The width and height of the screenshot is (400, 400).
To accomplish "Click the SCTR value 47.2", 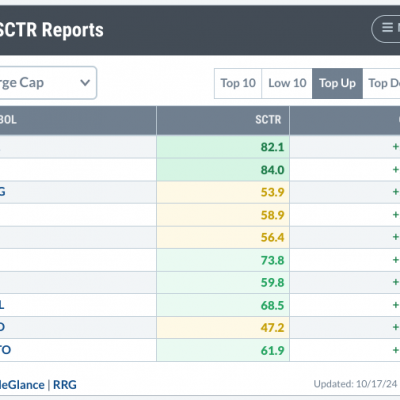I will click(272, 328).
